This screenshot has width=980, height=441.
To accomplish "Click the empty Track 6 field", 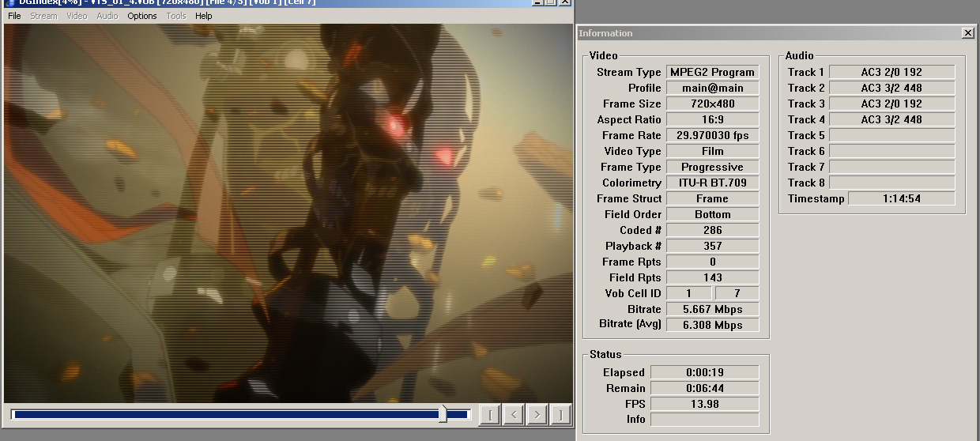I will pyautogui.click(x=891, y=151).
